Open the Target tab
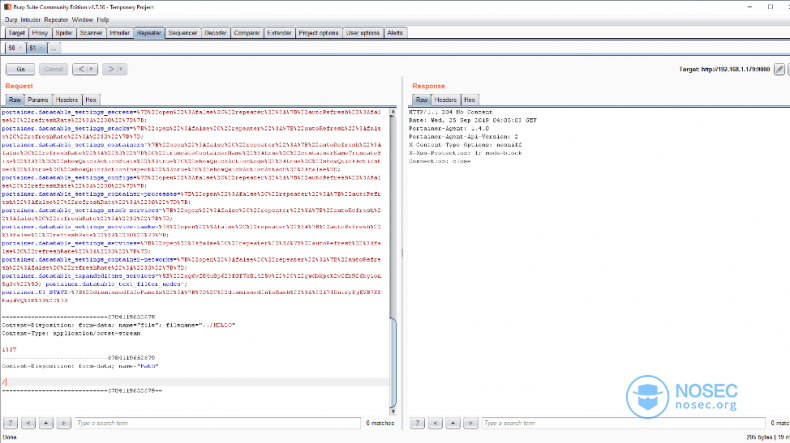This screenshot has width=790, height=443. coord(17,33)
